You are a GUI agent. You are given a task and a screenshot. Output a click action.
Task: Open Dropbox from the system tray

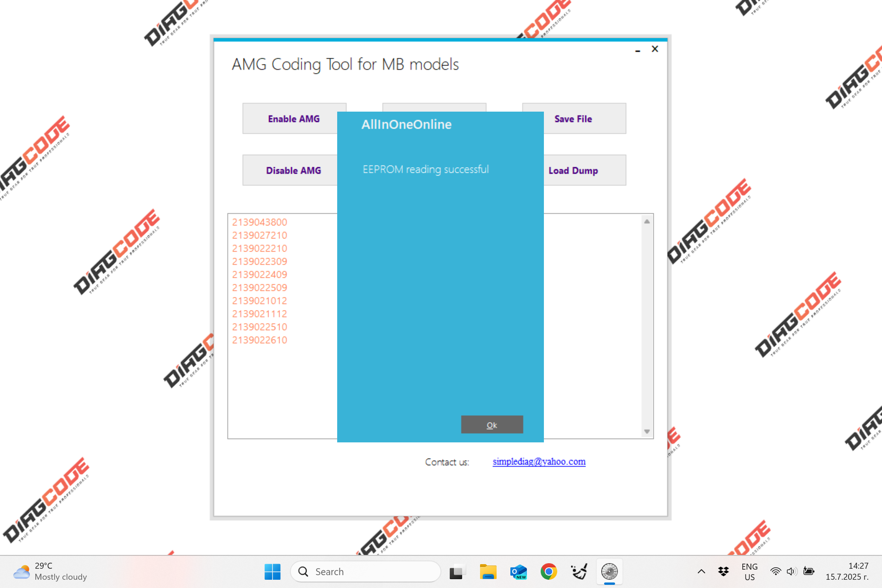724,571
